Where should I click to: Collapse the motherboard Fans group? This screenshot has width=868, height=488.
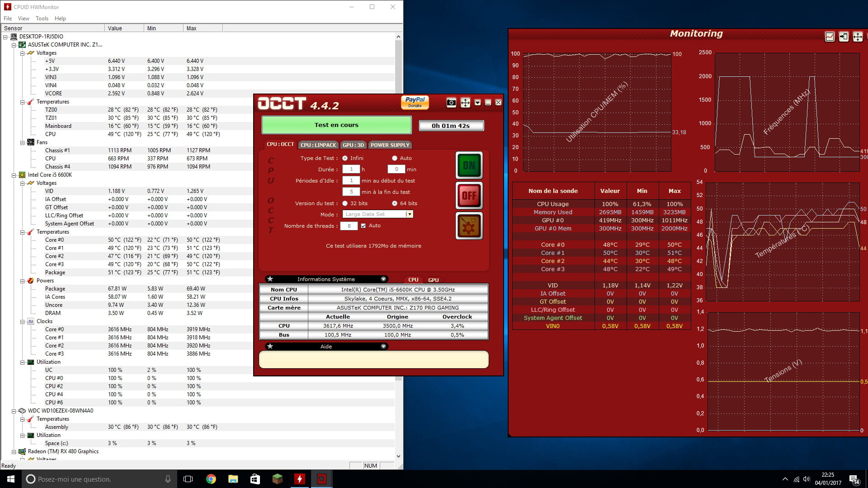click(x=22, y=142)
